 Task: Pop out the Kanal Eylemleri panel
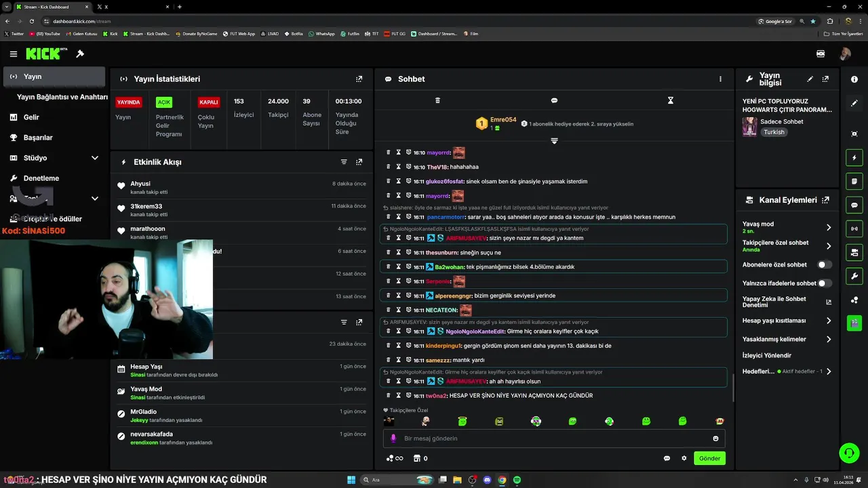(825, 200)
